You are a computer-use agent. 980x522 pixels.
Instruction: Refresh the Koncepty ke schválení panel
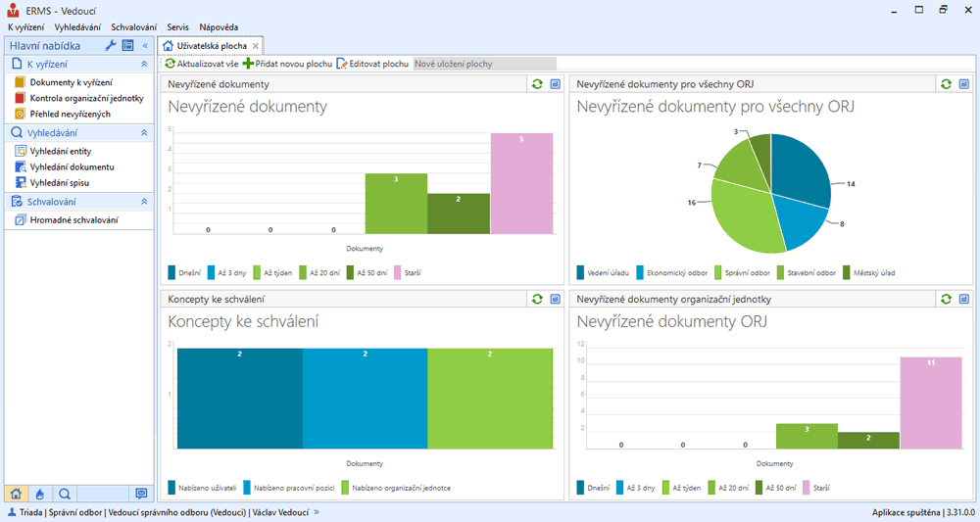(537, 299)
